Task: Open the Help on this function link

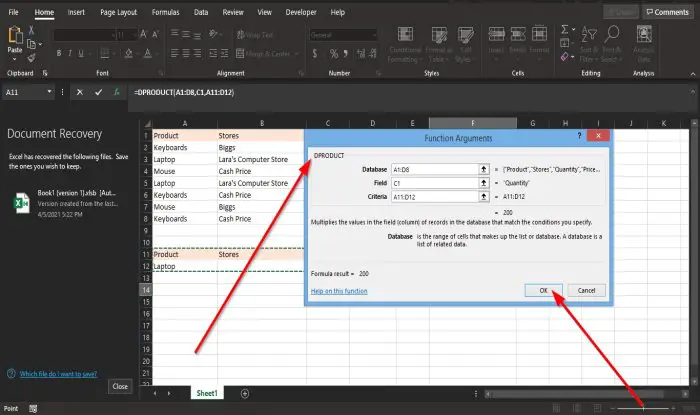Action: coord(339,291)
